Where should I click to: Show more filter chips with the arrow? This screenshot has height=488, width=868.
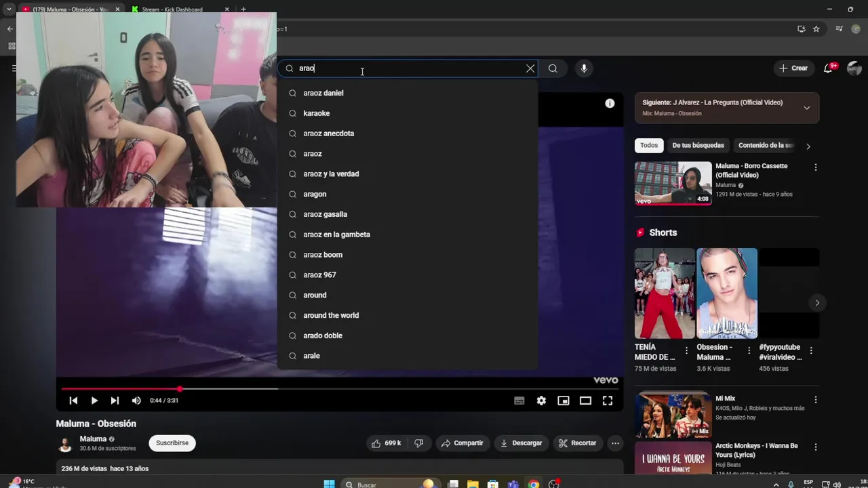808,146
